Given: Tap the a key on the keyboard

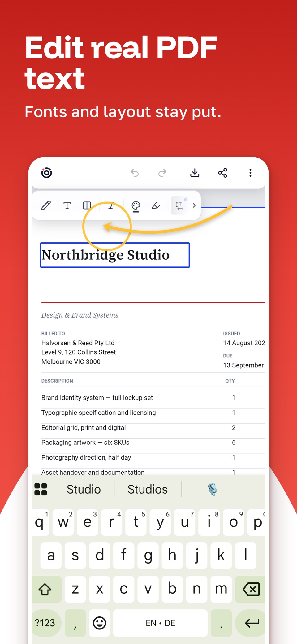Looking at the screenshot, I should point(51,555).
